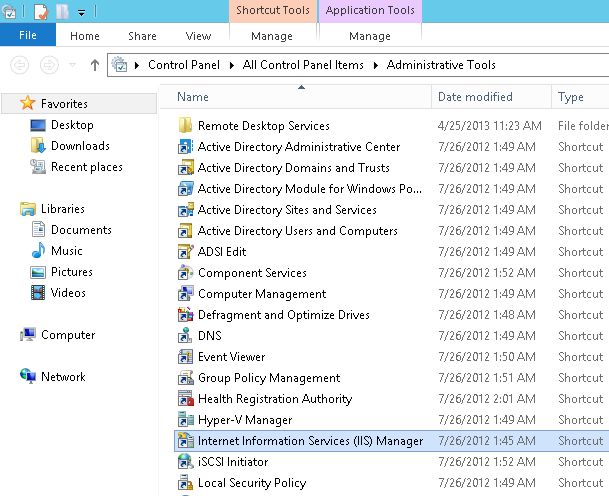Select Defragment and Optimize Drives icon
Image resolution: width=609 pixels, height=496 pixels.
pyautogui.click(x=185, y=314)
